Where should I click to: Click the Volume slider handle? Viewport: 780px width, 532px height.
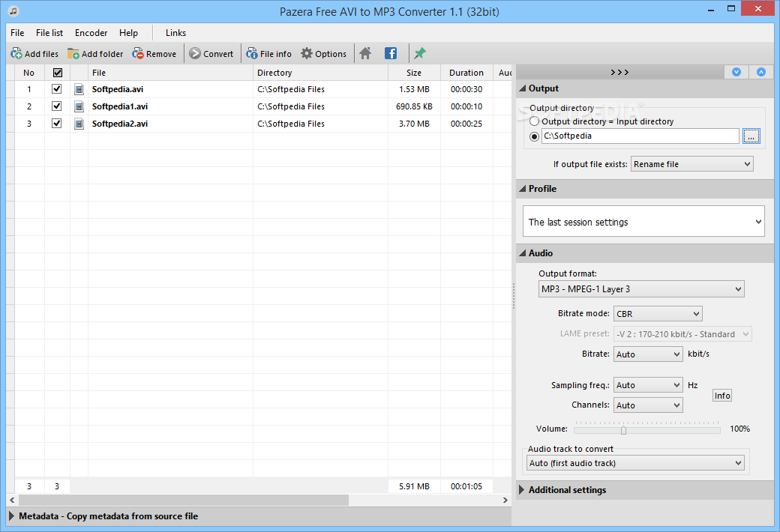pos(623,429)
